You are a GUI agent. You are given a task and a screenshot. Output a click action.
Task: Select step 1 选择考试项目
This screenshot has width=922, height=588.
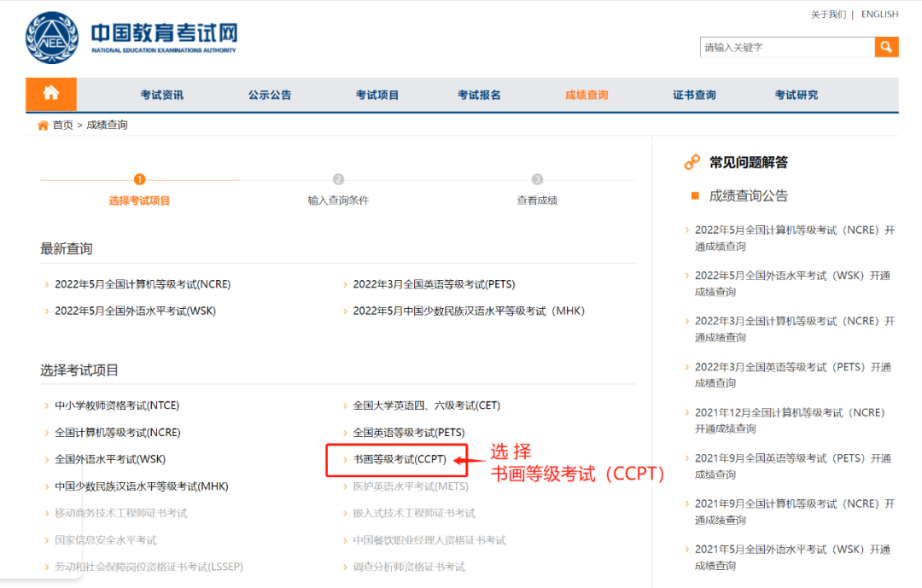click(x=139, y=190)
